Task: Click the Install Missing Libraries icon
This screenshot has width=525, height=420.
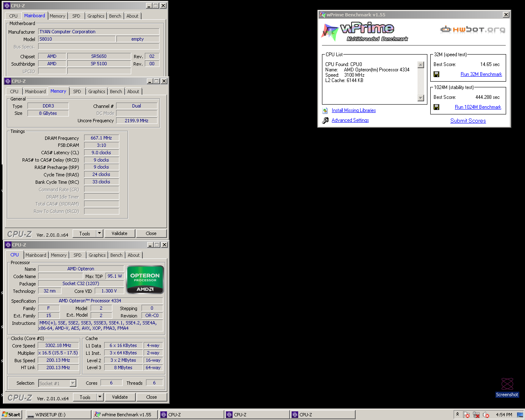Action: (x=325, y=110)
